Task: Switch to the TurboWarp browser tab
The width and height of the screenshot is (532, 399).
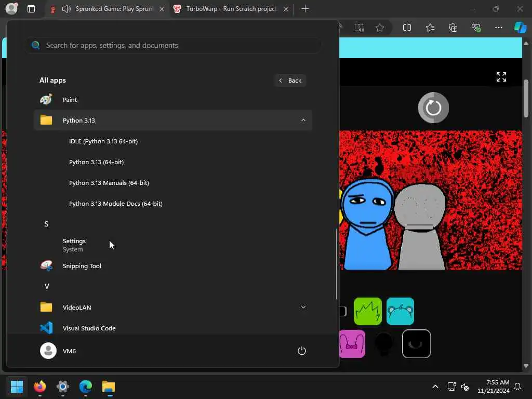Action: tap(231, 9)
